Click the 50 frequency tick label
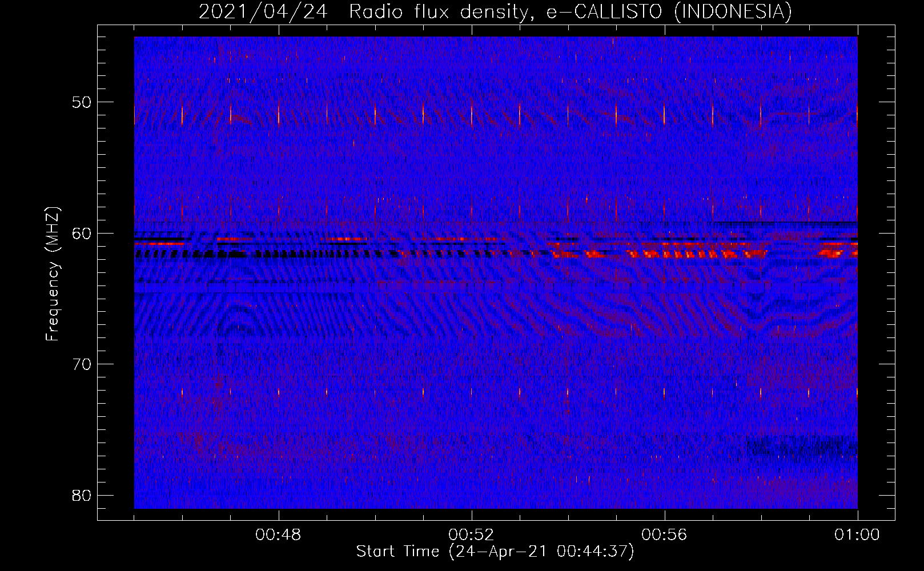 82,102
